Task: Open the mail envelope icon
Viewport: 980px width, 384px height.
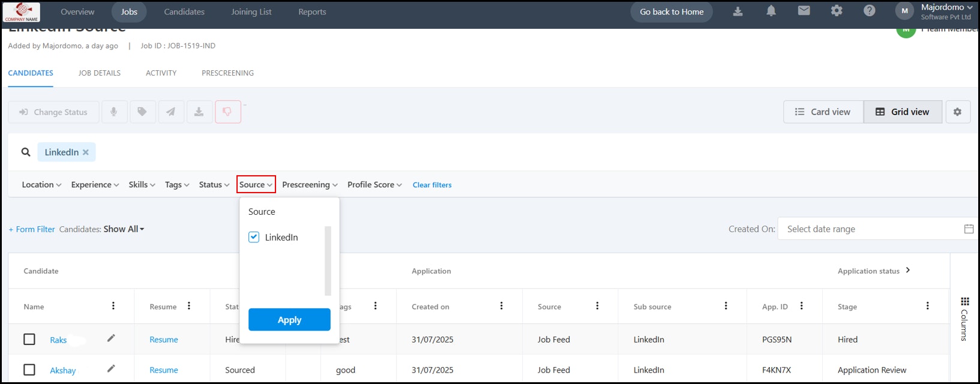Action: [804, 11]
